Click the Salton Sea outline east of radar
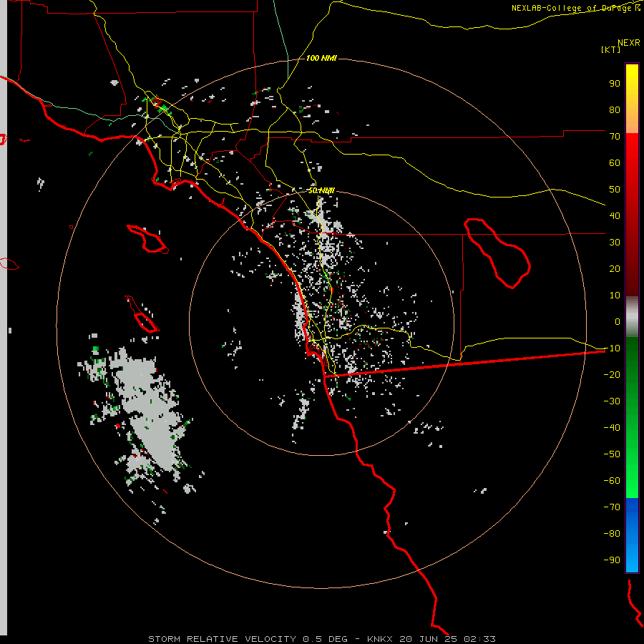 pyautogui.click(x=497, y=253)
